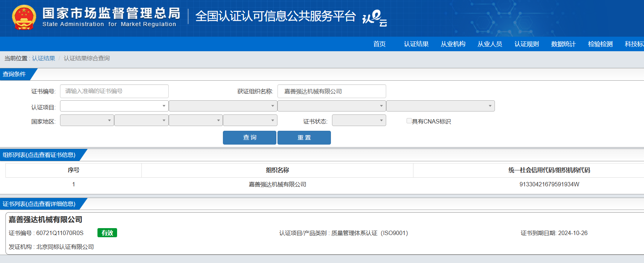Image resolution: width=644 pixels, height=263 pixels.
Task: Open the fourth 国家地区 dropdown
Action: coord(250,120)
